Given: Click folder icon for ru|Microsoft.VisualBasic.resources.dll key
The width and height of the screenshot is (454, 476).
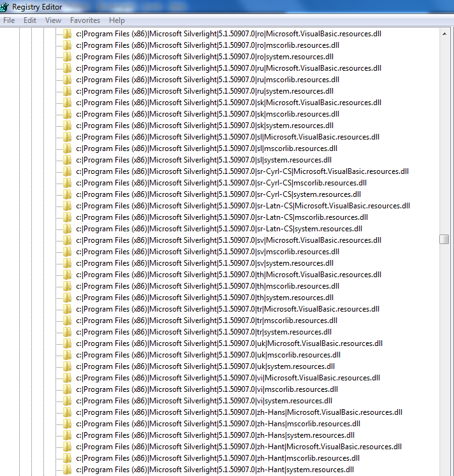Looking at the screenshot, I should point(67,68).
